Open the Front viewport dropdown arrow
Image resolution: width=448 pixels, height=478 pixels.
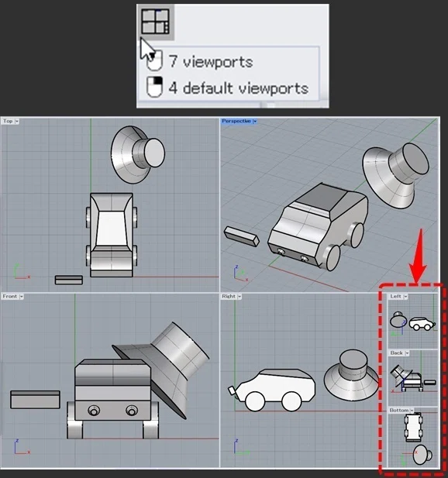[x=22, y=297]
